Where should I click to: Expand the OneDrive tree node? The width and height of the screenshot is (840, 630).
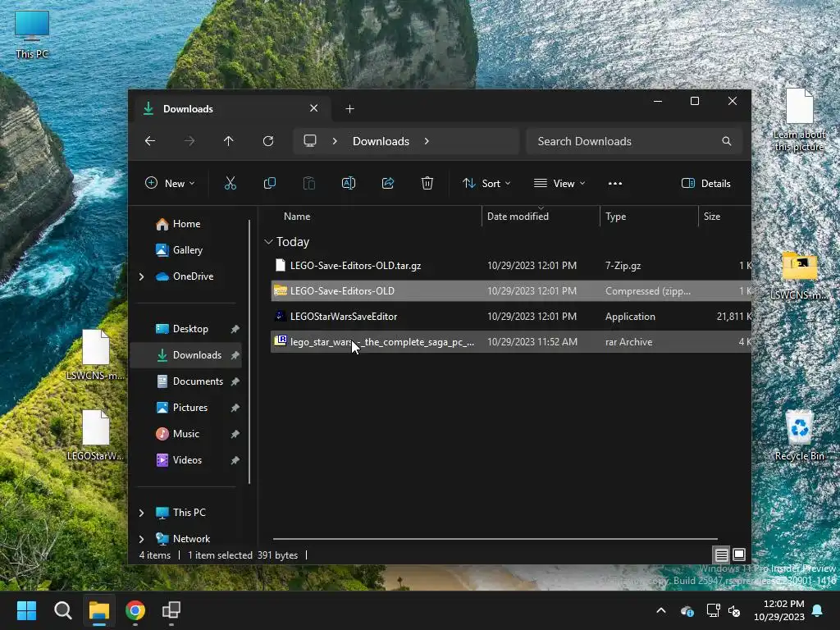coord(141,276)
